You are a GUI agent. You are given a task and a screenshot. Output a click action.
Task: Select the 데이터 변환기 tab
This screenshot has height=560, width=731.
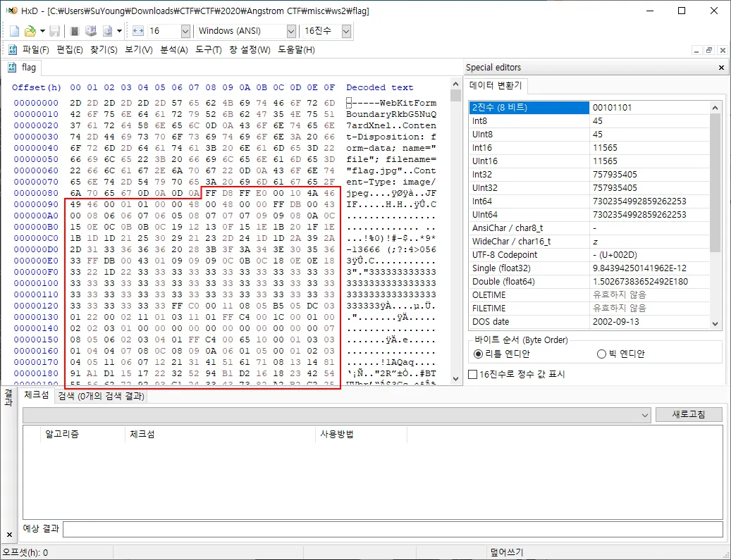coord(496,86)
